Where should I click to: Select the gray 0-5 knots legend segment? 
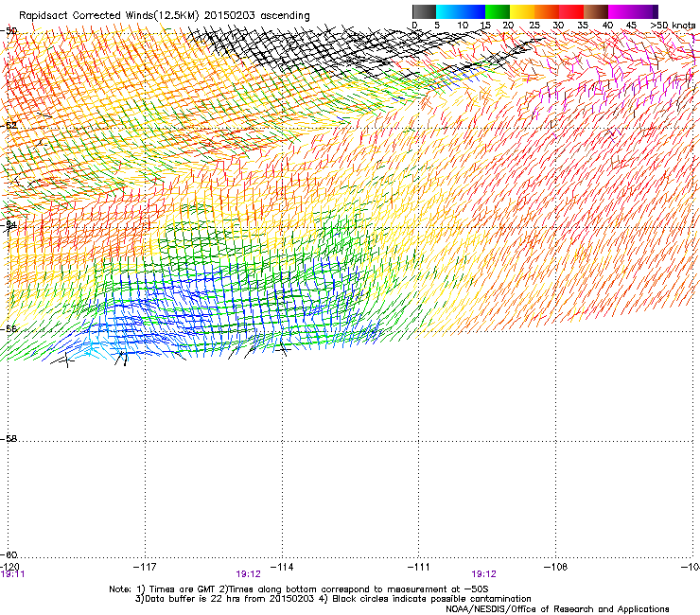[424, 11]
